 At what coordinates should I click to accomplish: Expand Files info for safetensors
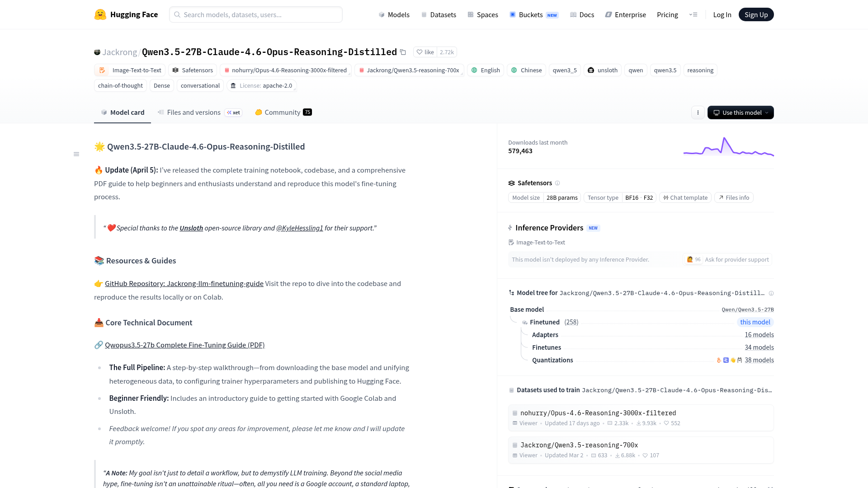[x=733, y=197]
